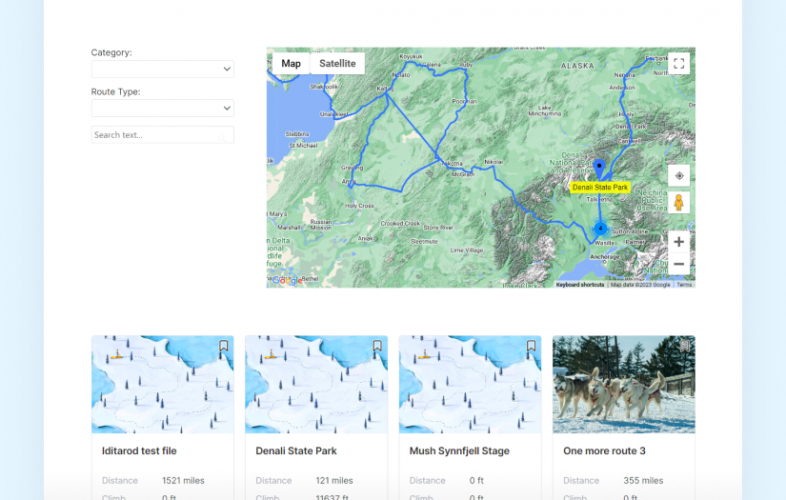The width and height of the screenshot is (786, 500).
Task: Open the Mush Synnfjell Stage thumbnail
Action: [x=470, y=384]
